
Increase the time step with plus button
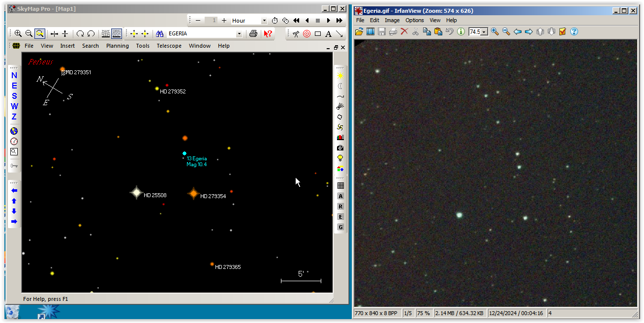[224, 20]
